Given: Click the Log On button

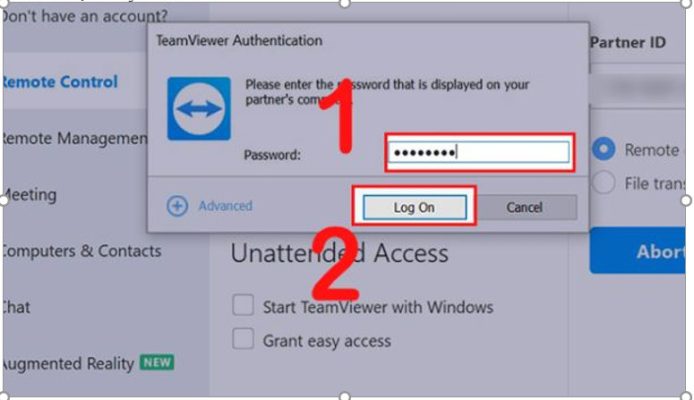Looking at the screenshot, I should 415,207.
